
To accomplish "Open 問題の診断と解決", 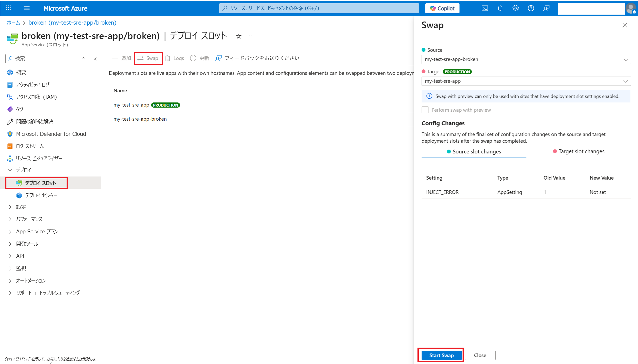I will click(x=35, y=121).
